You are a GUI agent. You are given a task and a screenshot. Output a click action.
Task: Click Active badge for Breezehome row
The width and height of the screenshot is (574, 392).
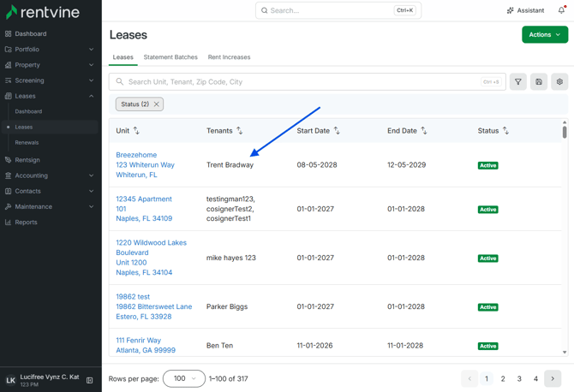[488, 165]
